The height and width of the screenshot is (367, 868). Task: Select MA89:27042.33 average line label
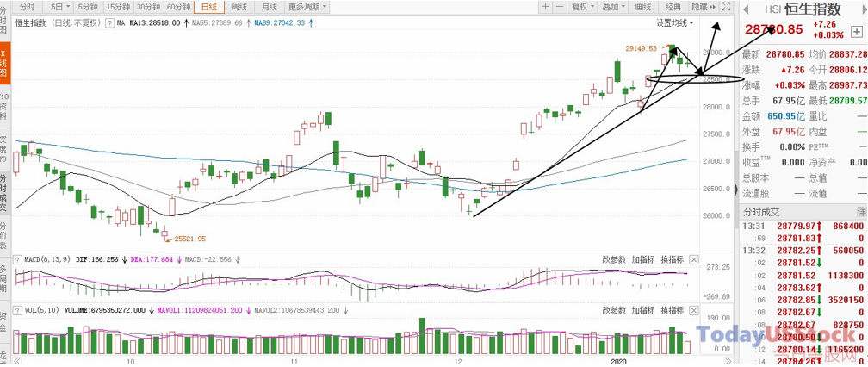[x=280, y=23]
